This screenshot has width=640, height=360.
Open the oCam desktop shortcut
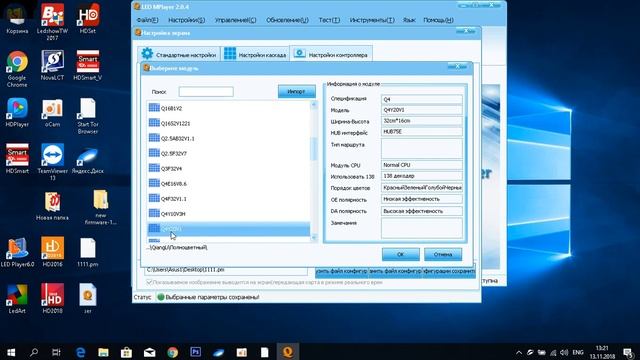coord(52,112)
